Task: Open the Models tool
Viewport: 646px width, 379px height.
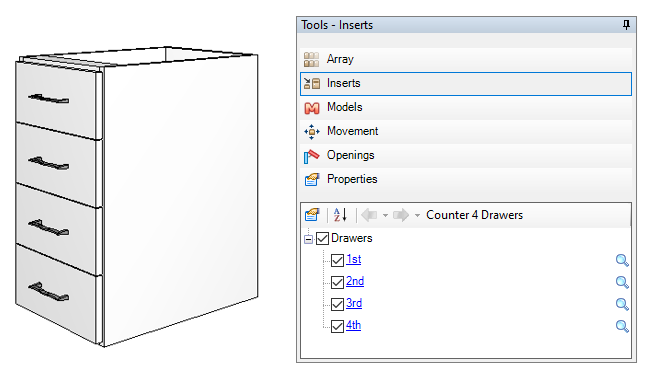Action: click(x=466, y=108)
